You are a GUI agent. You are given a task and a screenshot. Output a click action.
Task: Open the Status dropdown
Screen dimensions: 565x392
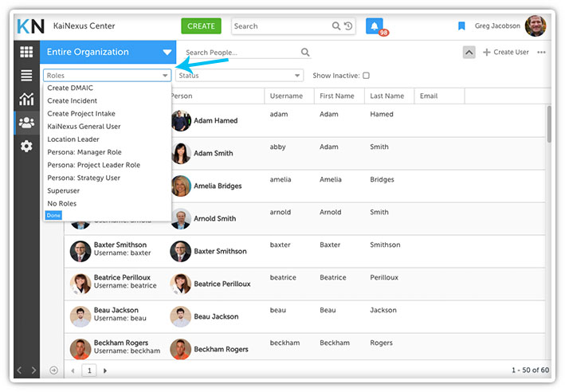[x=239, y=76]
